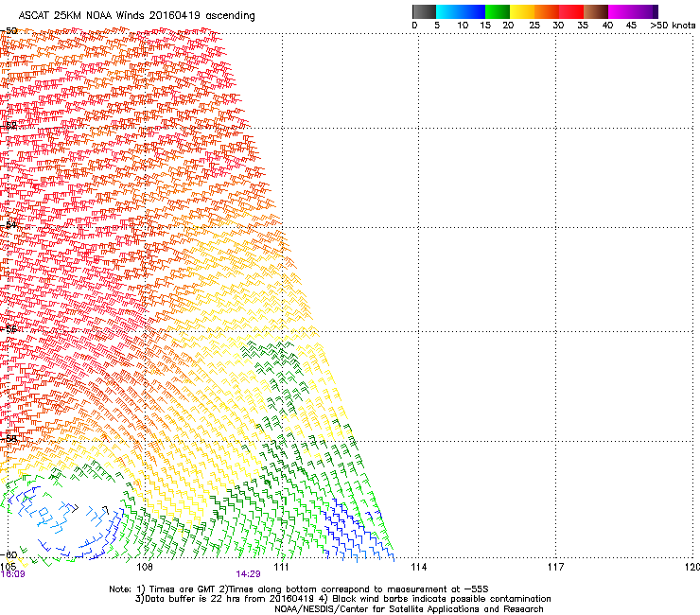This screenshot has width=700, height=615.
Task: Click the brown 35–40 knots color segment
Action: coord(596,11)
